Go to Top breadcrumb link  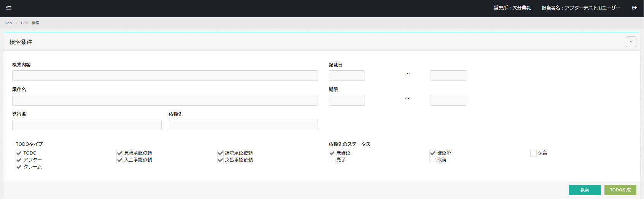point(8,23)
